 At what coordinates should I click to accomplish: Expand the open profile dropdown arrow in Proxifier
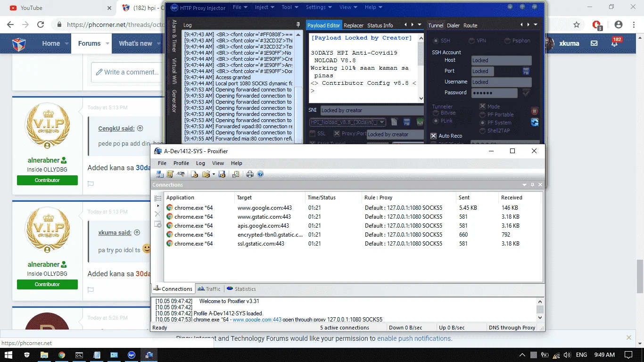point(214,174)
